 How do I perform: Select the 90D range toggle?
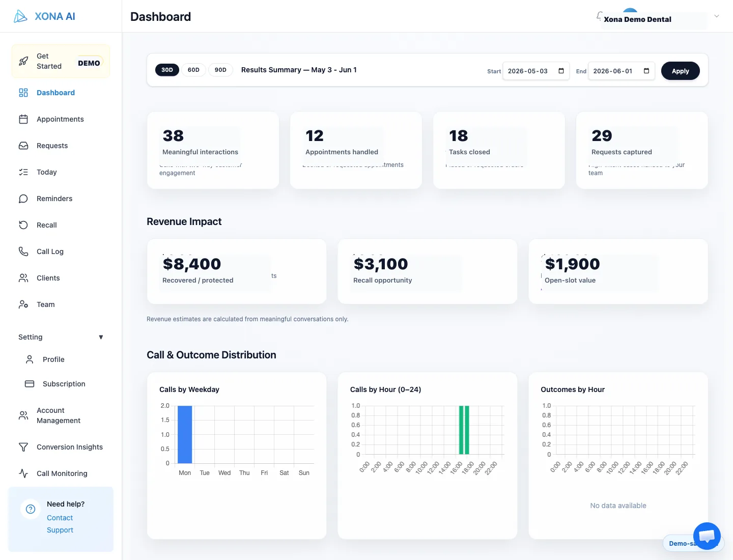click(220, 70)
